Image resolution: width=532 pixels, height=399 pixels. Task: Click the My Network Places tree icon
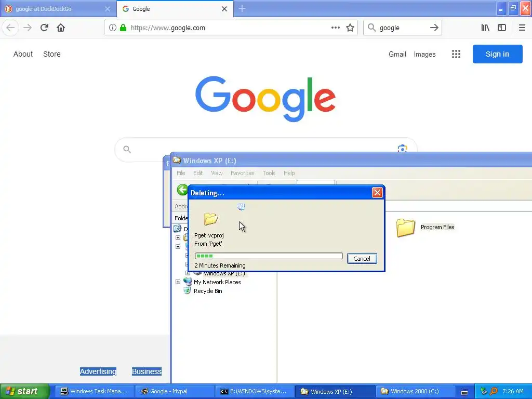[x=187, y=282]
